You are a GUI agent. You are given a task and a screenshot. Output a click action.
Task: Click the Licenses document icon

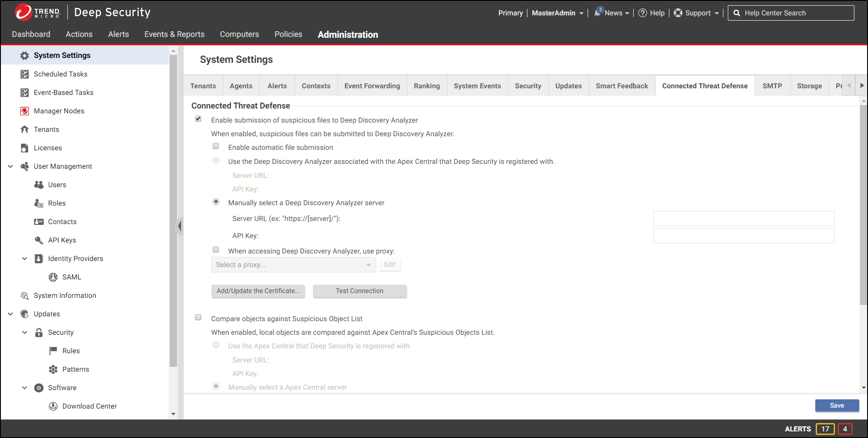pos(25,148)
